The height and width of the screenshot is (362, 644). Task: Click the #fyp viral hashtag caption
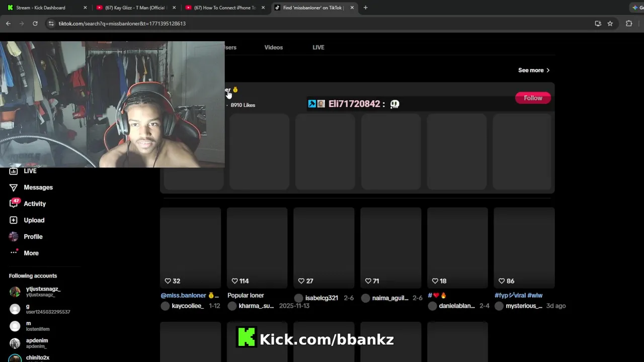[518, 296]
